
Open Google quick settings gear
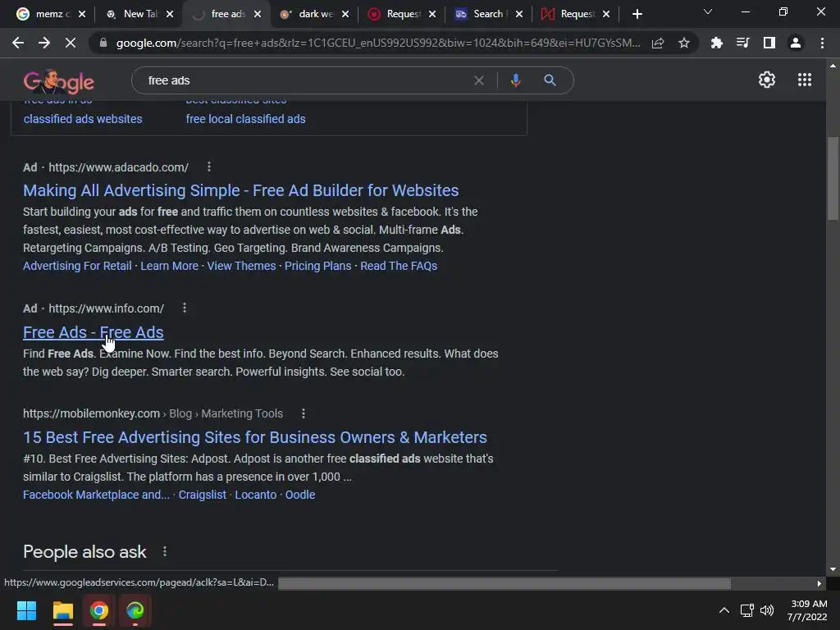pos(767,80)
